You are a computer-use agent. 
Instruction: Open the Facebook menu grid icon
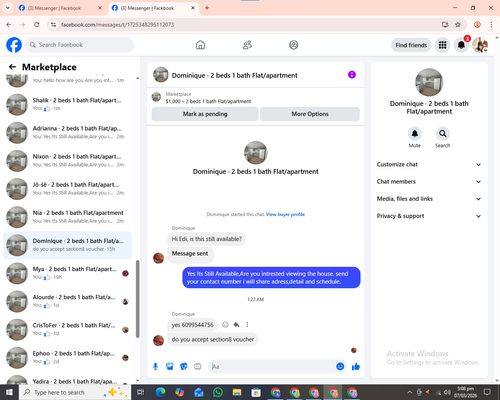tap(442, 45)
